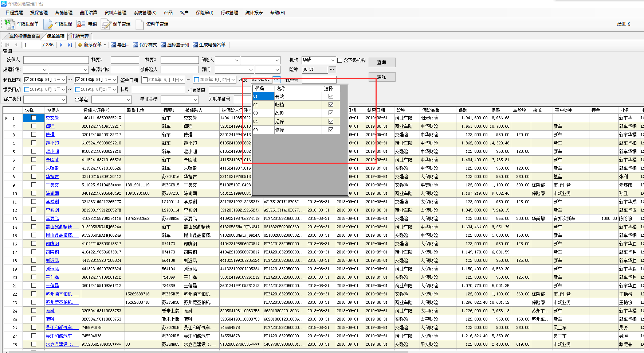Open the 电销 toolbar icon
Image resolution: width=644 pixels, height=353 pixels.
(81, 24)
